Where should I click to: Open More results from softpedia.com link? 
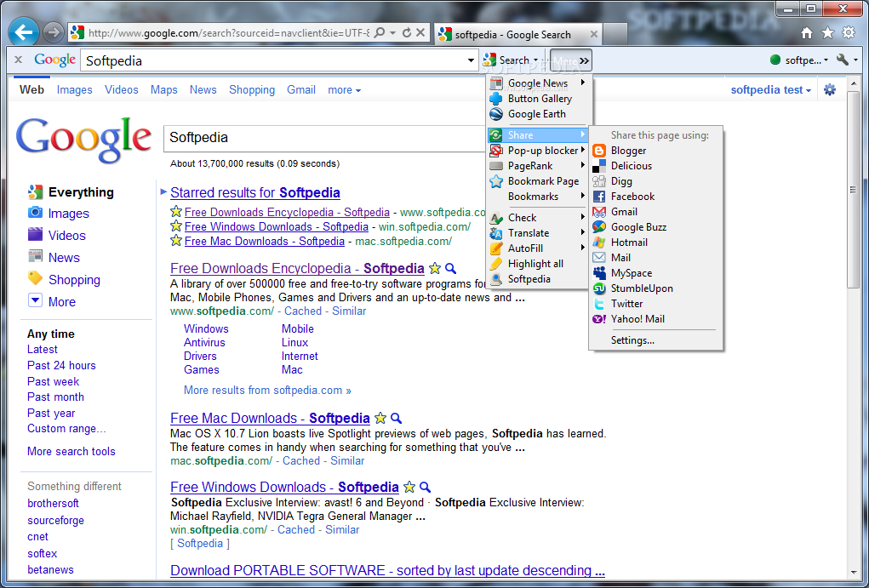[x=267, y=390]
